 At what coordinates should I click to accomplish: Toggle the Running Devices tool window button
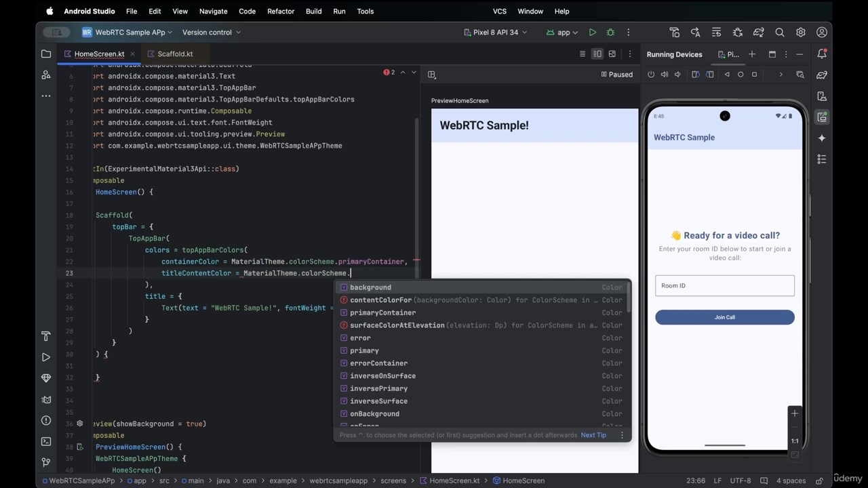click(x=822, y=117)
